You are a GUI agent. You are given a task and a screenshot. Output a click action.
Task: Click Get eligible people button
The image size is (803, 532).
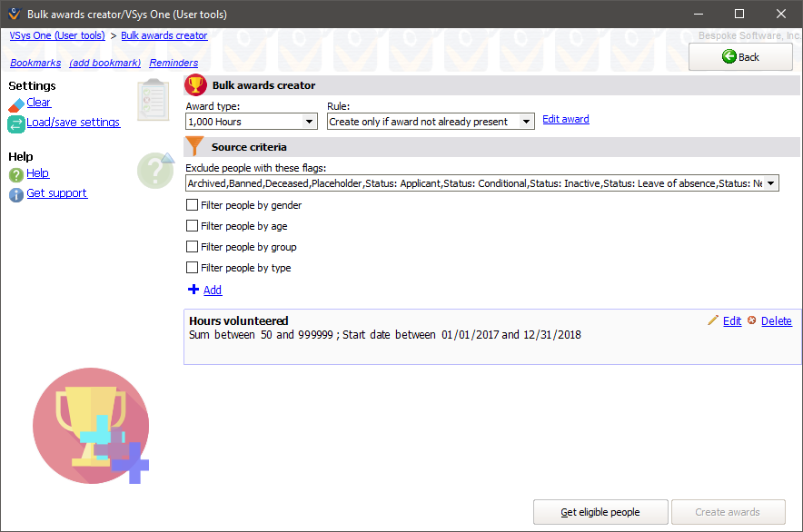click(600, 512)
